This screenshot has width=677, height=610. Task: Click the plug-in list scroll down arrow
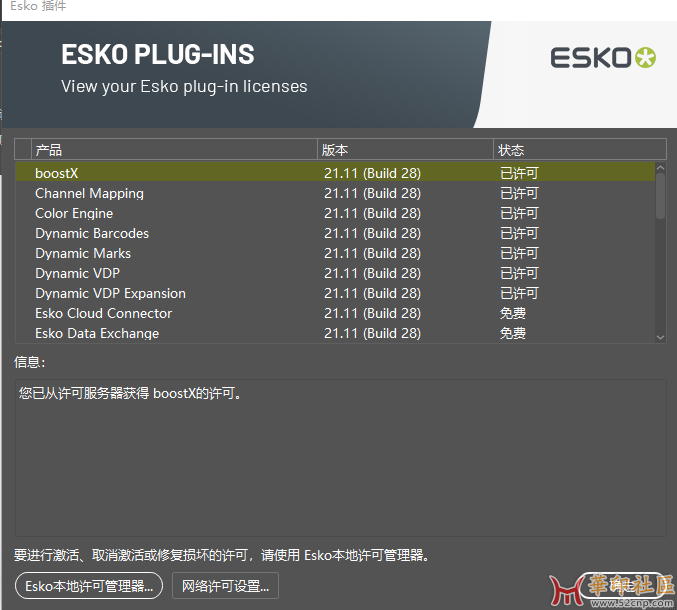(660, 338)
